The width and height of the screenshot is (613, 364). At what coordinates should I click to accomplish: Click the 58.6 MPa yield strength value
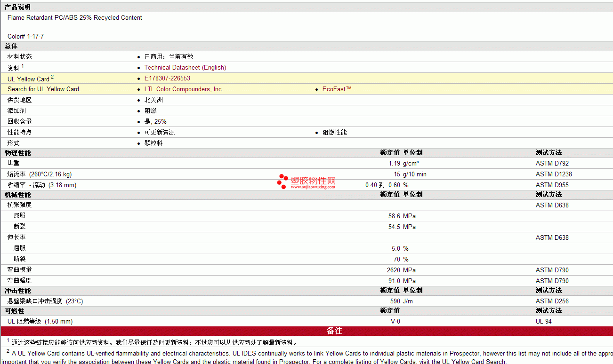pyautogui.click(x=402, y=216)
